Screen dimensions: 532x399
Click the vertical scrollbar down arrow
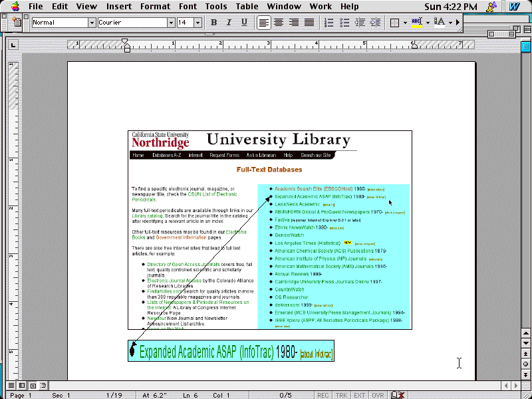[525, 343]
